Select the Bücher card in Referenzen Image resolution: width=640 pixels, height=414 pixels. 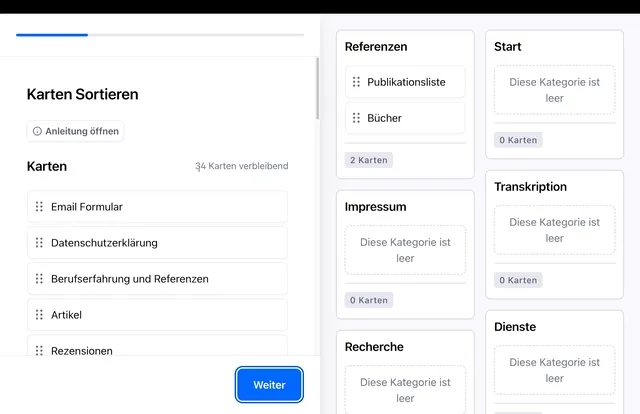[x=405, y=118]
